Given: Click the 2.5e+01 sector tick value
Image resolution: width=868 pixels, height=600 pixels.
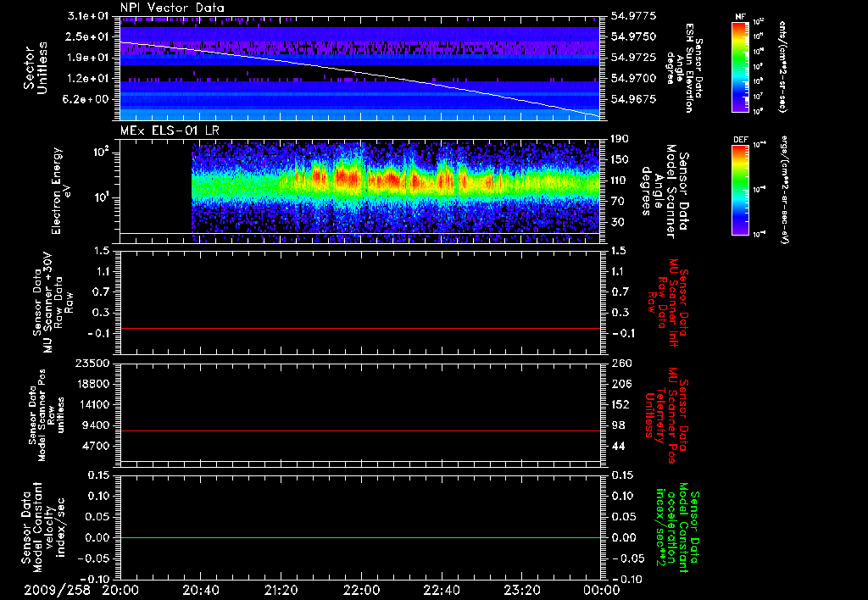Looking at the screenshot, I should click(x=87, y=36).
